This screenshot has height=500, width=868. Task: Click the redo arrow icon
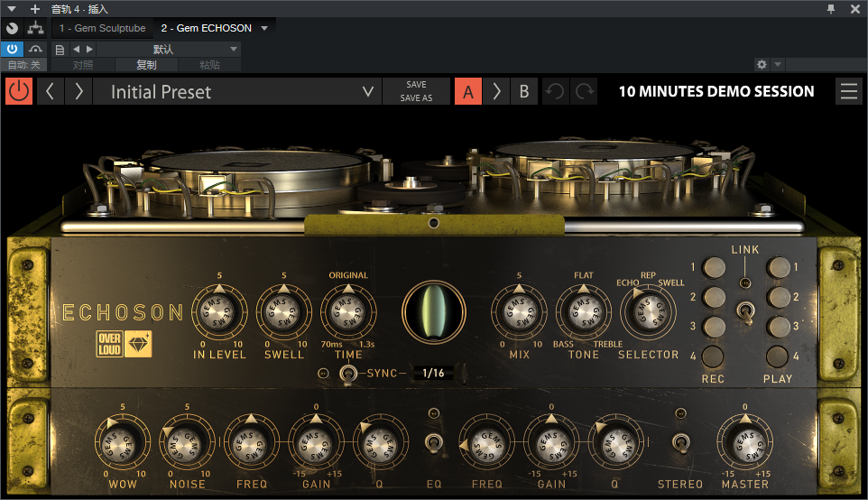pyautogui.click(x=585, y=91)
